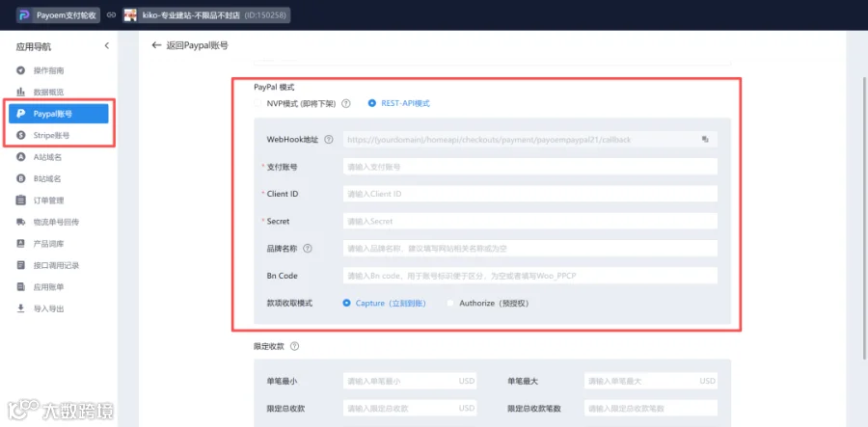The height and width of the screenshot is (427, 868).
Task: Click the back arrow icon before 返回Paypal账号
Action: [156, 45]
